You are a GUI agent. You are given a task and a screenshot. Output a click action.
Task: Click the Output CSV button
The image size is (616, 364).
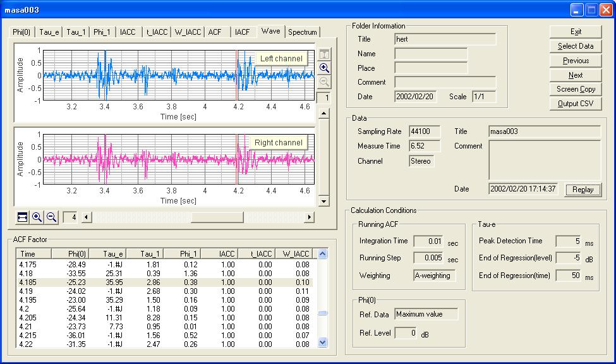(576, 104)
